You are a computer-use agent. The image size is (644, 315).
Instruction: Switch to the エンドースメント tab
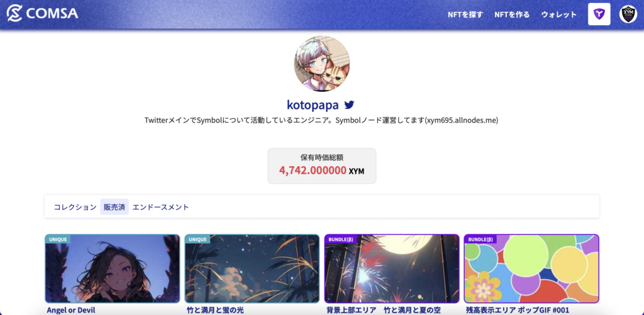[x=160, y=207]
